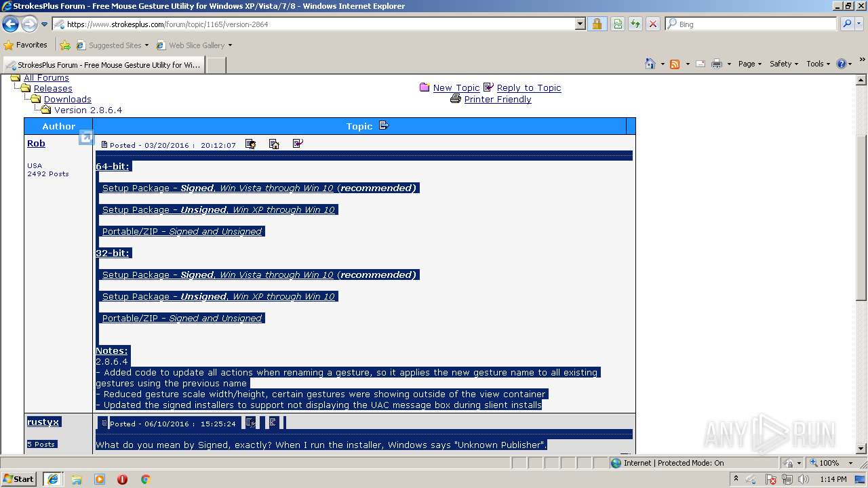Click the New Topic link
The width and height of the screenshot is (868, 488).
(x=456, y=88)
